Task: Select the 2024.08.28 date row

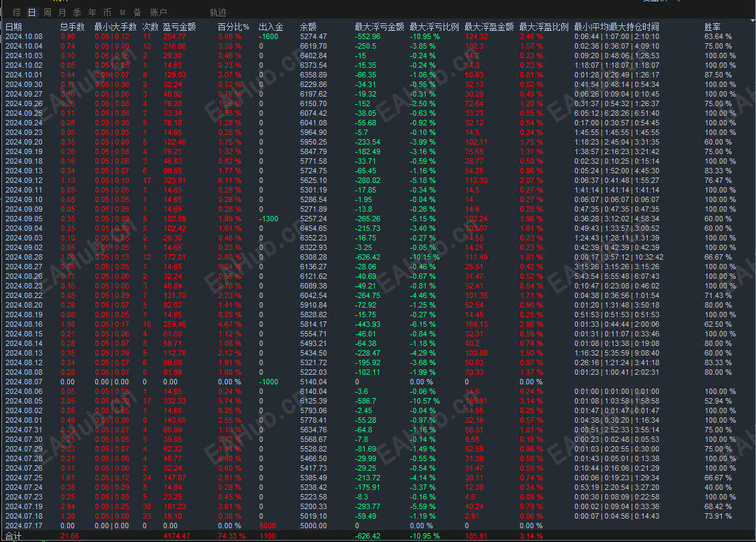Action: point(24,258)
